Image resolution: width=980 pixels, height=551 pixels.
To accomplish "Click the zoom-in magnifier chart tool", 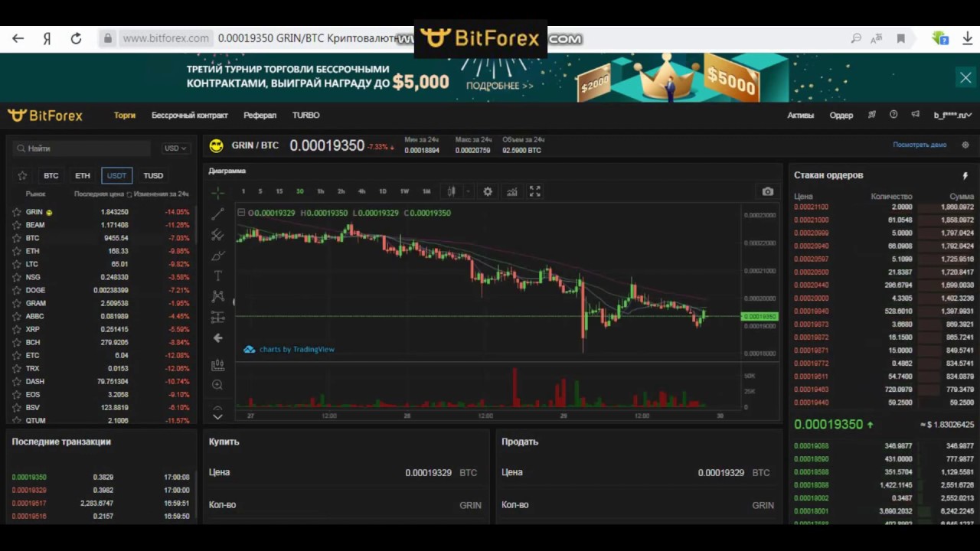I will point(218,385).
